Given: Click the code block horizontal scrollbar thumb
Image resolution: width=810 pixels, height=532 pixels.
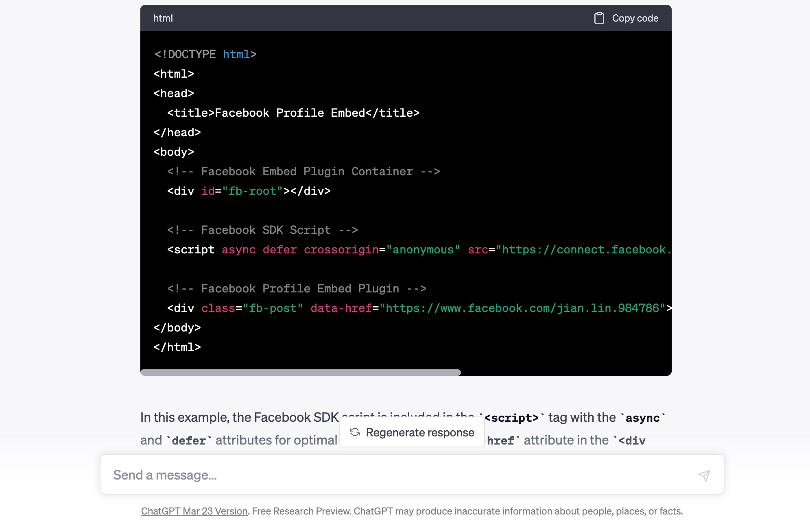Looking at the screenshot, I should click(x=300, y=372).
